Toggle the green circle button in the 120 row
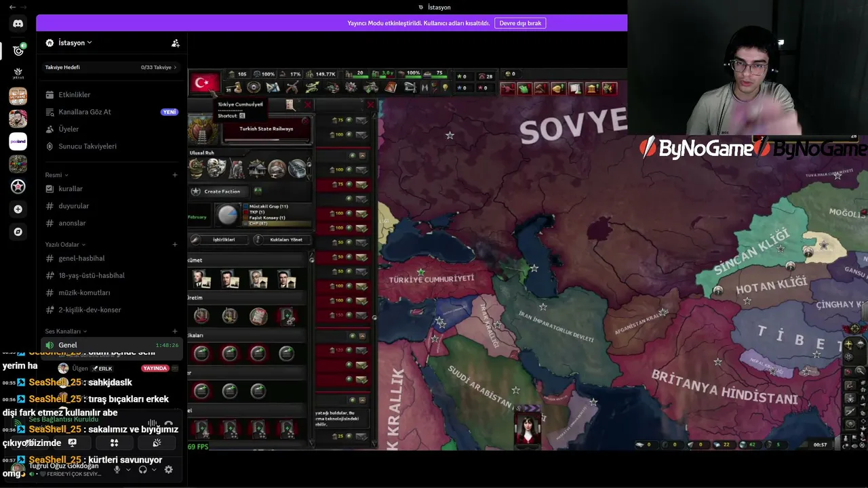 coord(349,350)
